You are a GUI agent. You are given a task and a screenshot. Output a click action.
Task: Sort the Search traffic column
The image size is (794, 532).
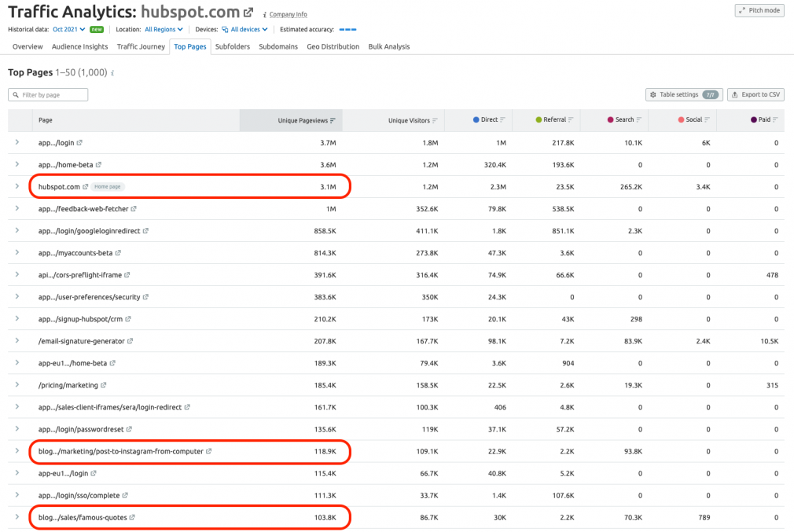(x=638, y=120)
